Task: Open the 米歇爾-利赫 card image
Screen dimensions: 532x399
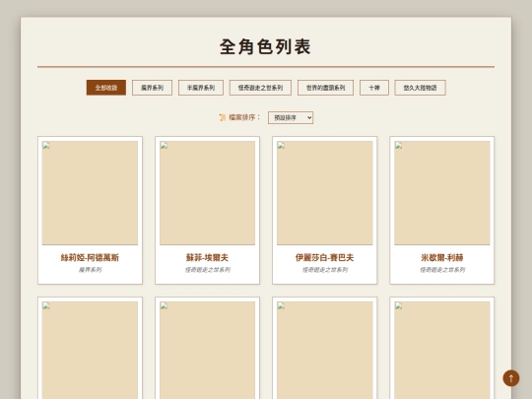Action: (442, 193)
